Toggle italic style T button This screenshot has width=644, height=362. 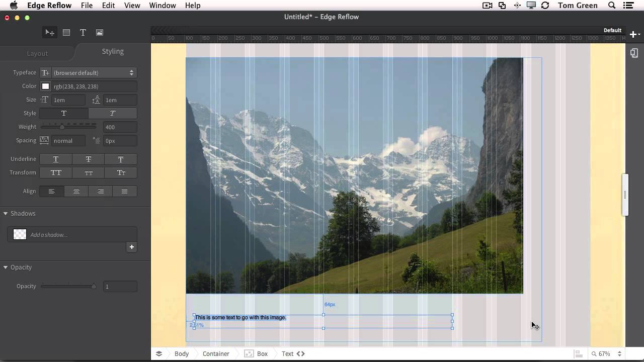click(113, 113)
